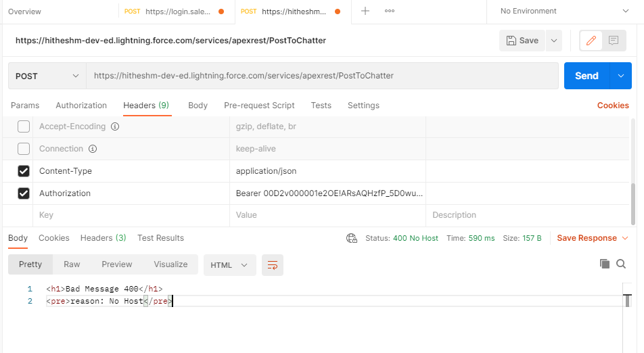Open the POST method dropdown
Viewport: 644px width, 353px height.
(x=47, y=76)
